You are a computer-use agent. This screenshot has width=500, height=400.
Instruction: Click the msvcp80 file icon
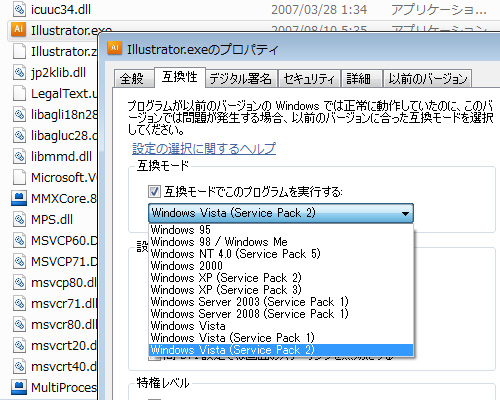point(19,282)
